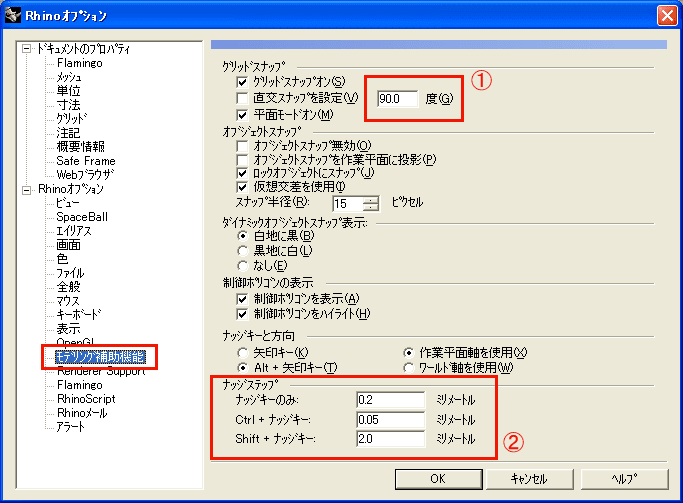Select 矢印キー radio option
This screenshot has height=503, width=683.
[x=241, y=353]
